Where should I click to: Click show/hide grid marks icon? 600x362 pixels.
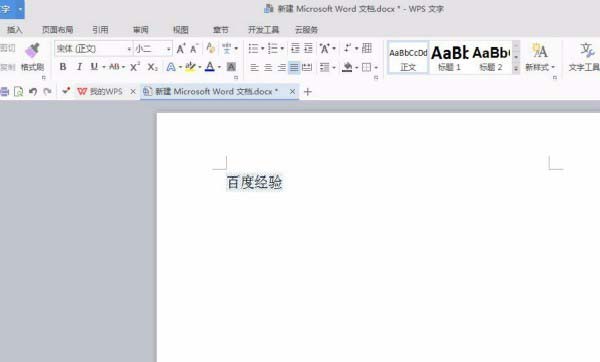[x=367, y=48]
